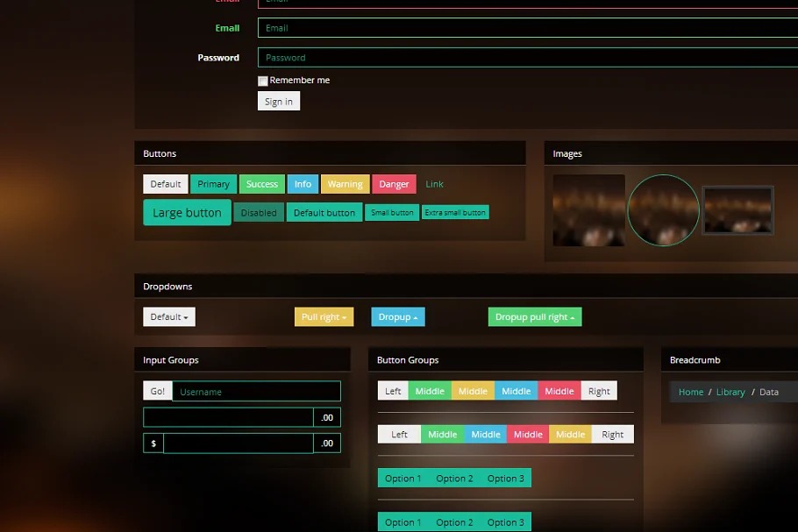Open the Default dropdown menu
This screenshot has height=532, width=798.
(169, 316)
